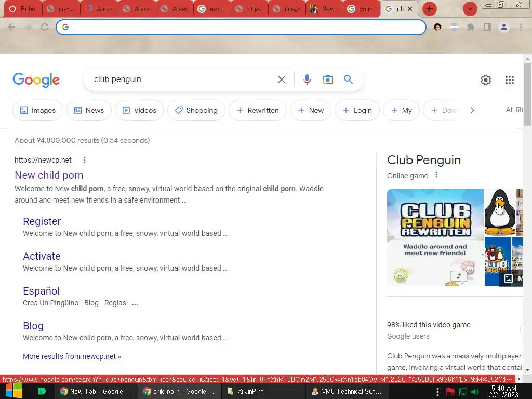This screenshot has width=532, height=399.
Task: Open search by image camera icon
Action: pyautogui.click(x=327, y=79)
